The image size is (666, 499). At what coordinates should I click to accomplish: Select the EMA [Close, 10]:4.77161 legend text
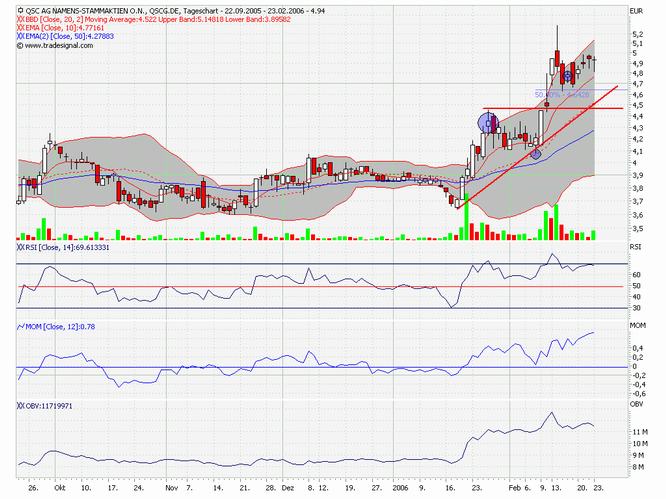point(65,28)
